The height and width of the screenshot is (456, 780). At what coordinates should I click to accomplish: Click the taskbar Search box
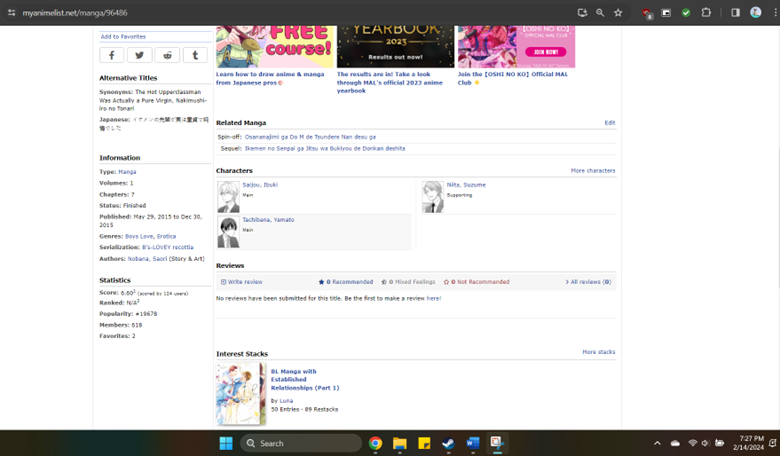301,443
